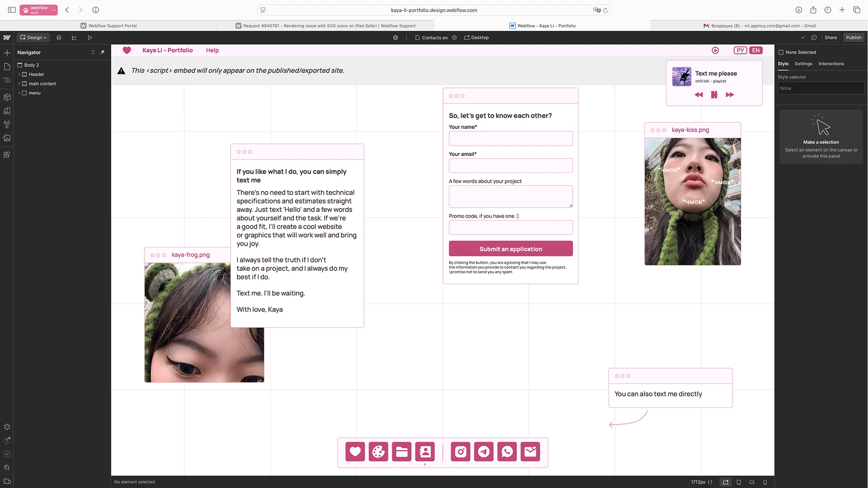Viewport: 868px width, 488px height.
Task: Open the CMS database icon
Action: click(59, 37)
